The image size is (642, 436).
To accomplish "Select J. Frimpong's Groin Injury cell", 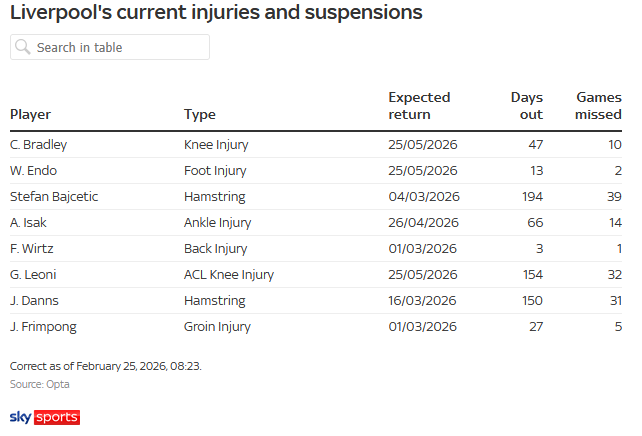I will [216, 326].
